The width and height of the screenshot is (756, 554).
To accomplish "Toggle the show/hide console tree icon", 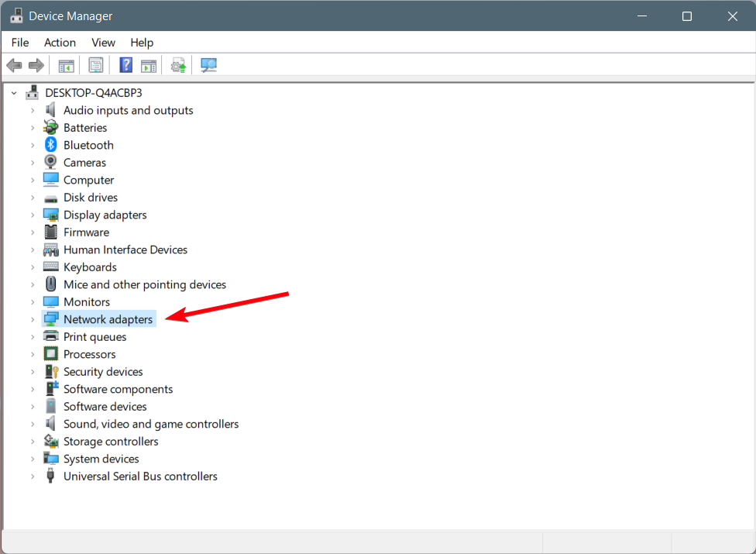I will click(66, 66).
